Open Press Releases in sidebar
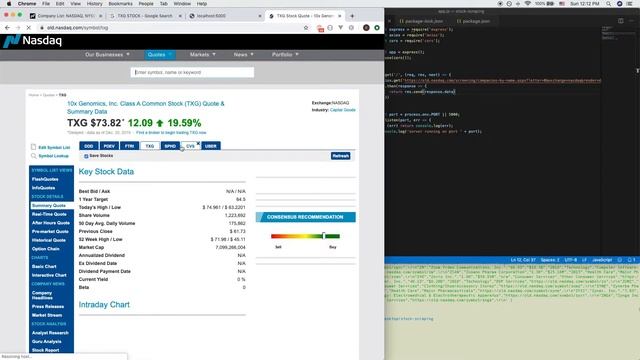 (x=48, y=307)
